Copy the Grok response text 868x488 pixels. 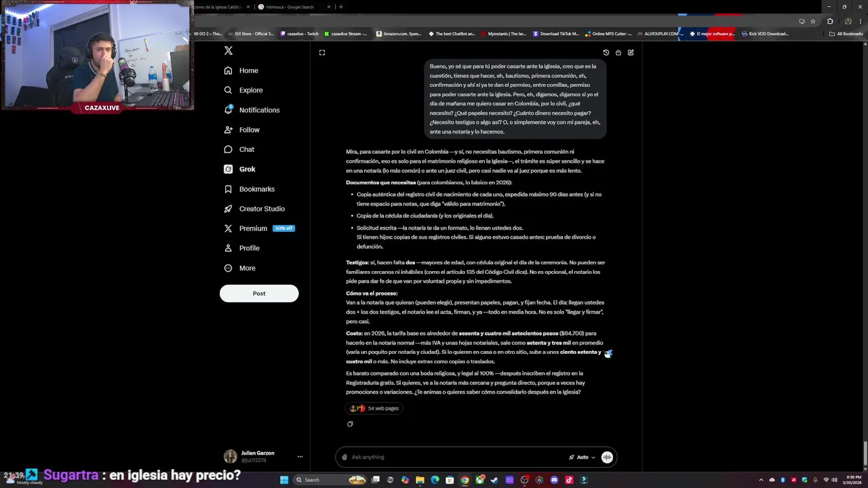(350, 424)
